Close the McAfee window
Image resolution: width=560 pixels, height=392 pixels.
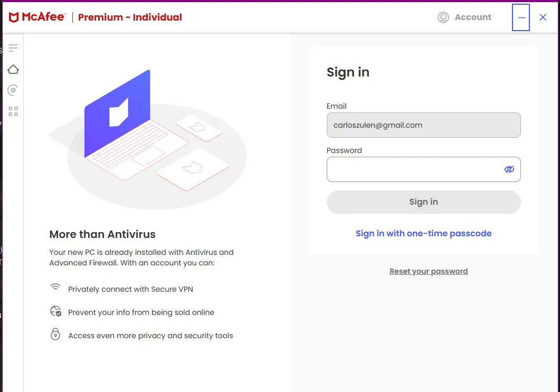click(x=543, y=17)
